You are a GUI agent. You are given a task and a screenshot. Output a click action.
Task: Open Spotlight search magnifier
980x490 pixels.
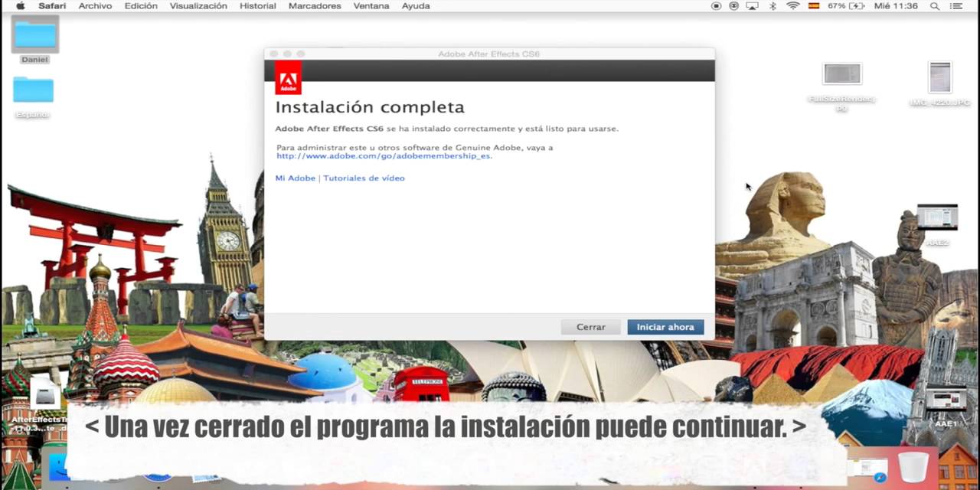(x=935, y=5)
